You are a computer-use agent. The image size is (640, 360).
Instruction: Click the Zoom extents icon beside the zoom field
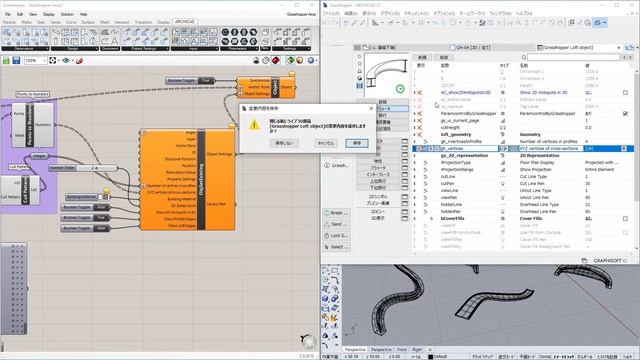pyautogui.click(x=53, y=60)
